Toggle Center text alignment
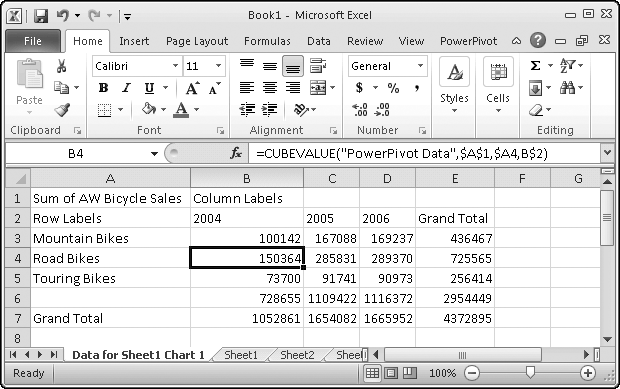This screenshot has height=389, width=620. [270, 87]
